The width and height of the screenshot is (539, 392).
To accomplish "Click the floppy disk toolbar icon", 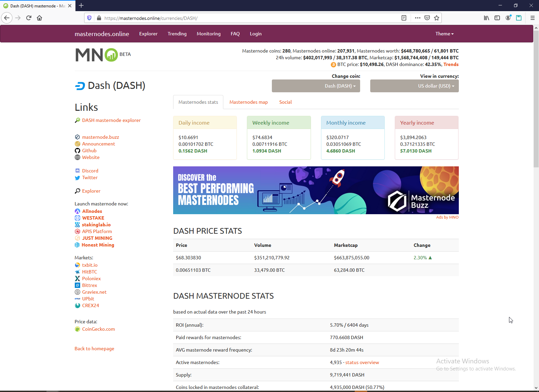I will [x=519, y=18].
